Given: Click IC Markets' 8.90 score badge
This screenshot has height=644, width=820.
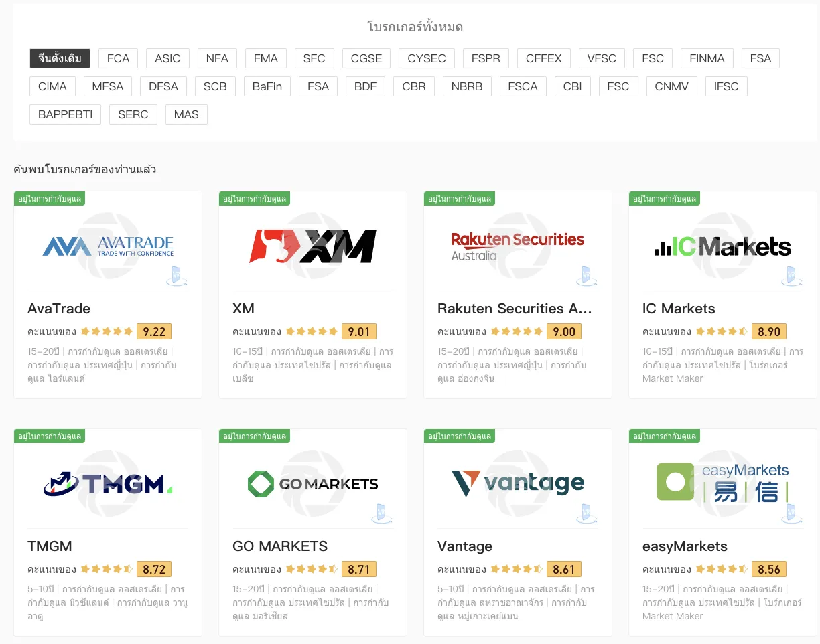Looking at the screenshot, I should coord(769,331).
